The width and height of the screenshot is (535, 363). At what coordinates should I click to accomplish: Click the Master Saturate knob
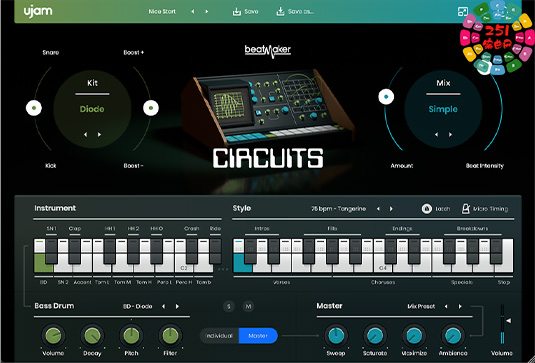(x=375, y=336)
